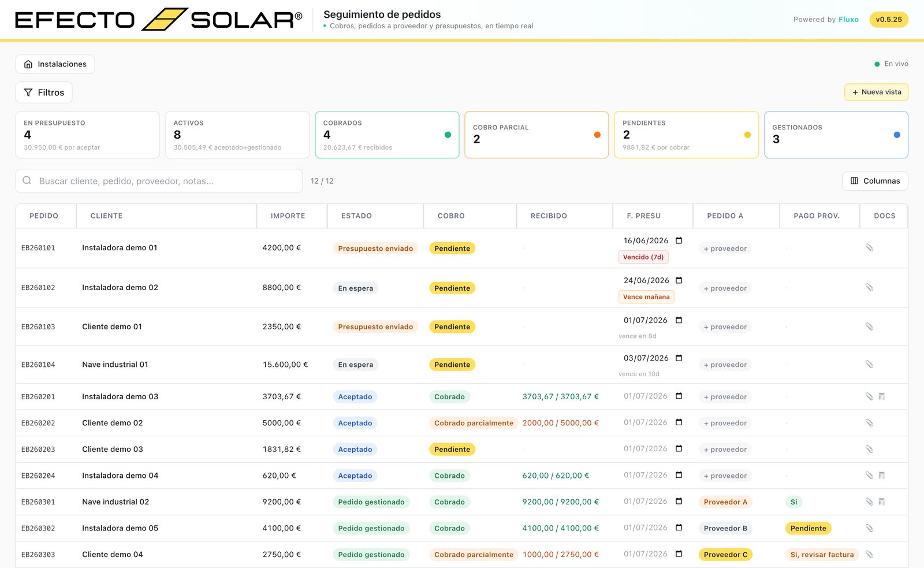Click paperclip icon in row EB260204
The image size is (924, 568).
pos(869,476)
